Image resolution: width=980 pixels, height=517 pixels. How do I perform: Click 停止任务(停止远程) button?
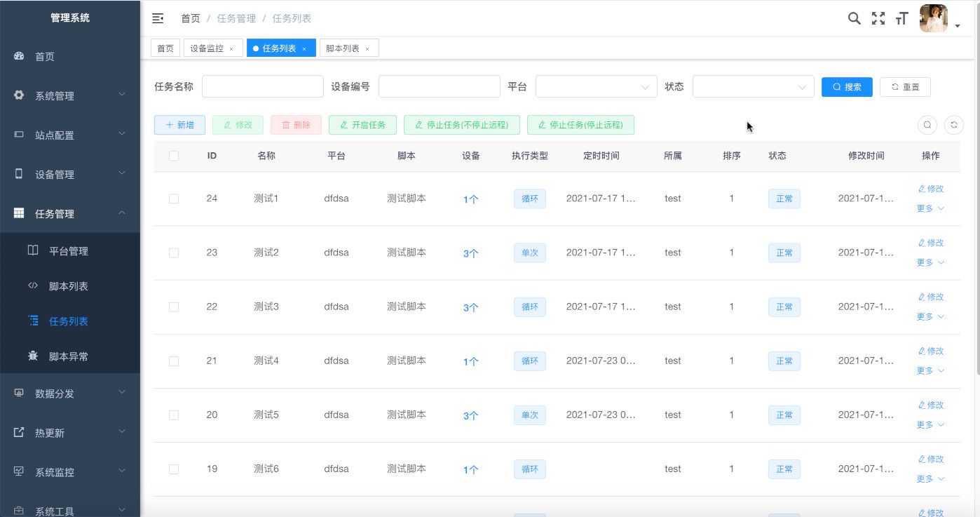pyautogui.click(x=580, y=125)
